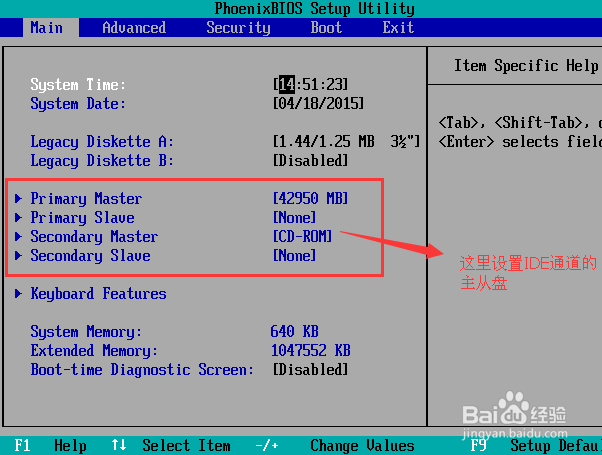This screenshot has height=455, width=602.
Task: Click the System Memory 640 KB value
Action: [x=294, y=331]
